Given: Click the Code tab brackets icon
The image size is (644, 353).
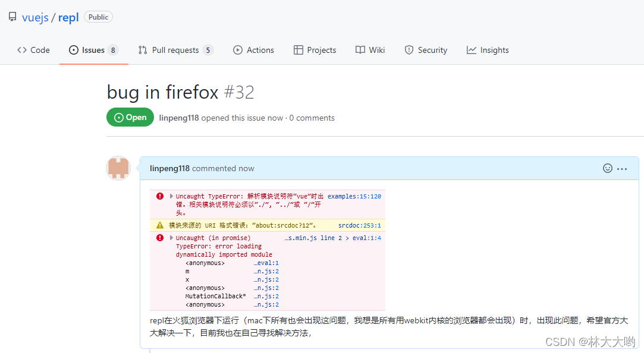Looking at the screenshot, I should pyautogui.click(x=22, y=50).
